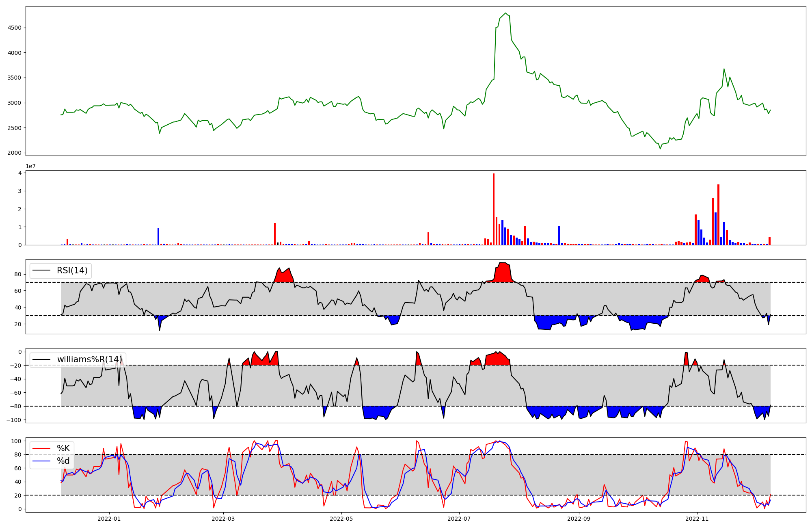The height and width of the screenshot is (528, 812).
Task: Click the blue %d line sample in legend
Action: click(x=41, y=461)
